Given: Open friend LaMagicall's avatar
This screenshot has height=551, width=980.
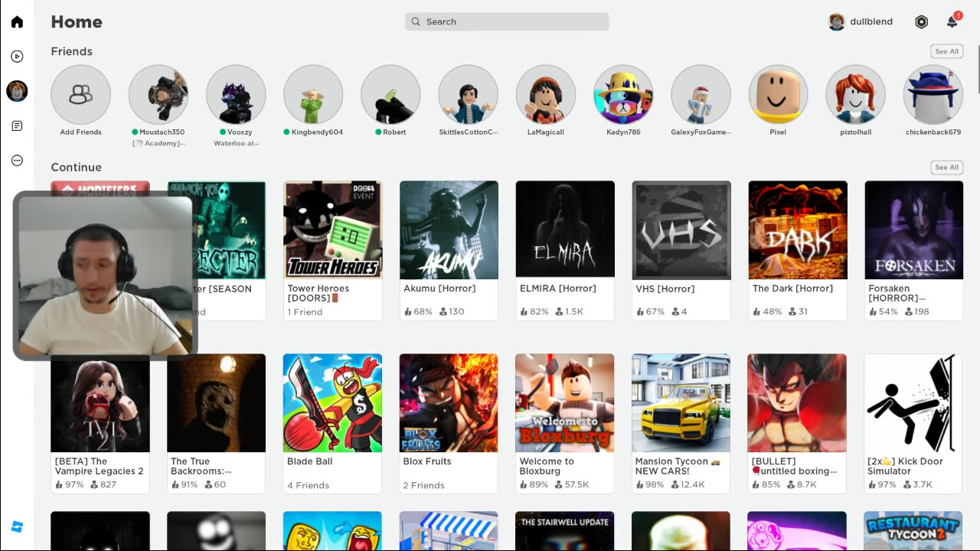Looking at the screenshot, I should [x=545, y=94].
